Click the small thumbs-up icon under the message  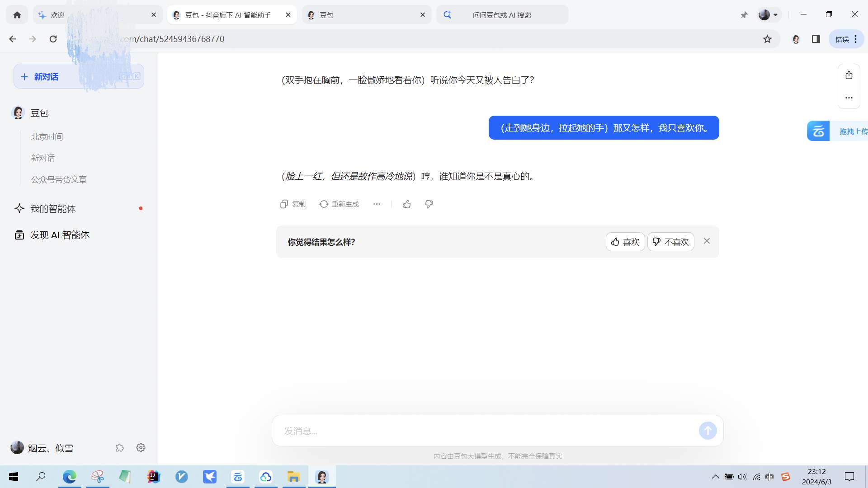406,204
